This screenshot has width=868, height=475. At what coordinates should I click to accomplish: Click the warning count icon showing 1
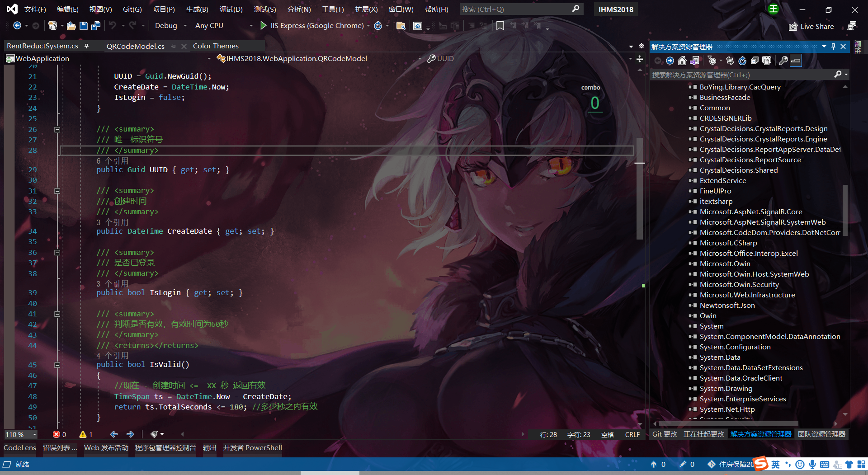(x=83, y=434)
